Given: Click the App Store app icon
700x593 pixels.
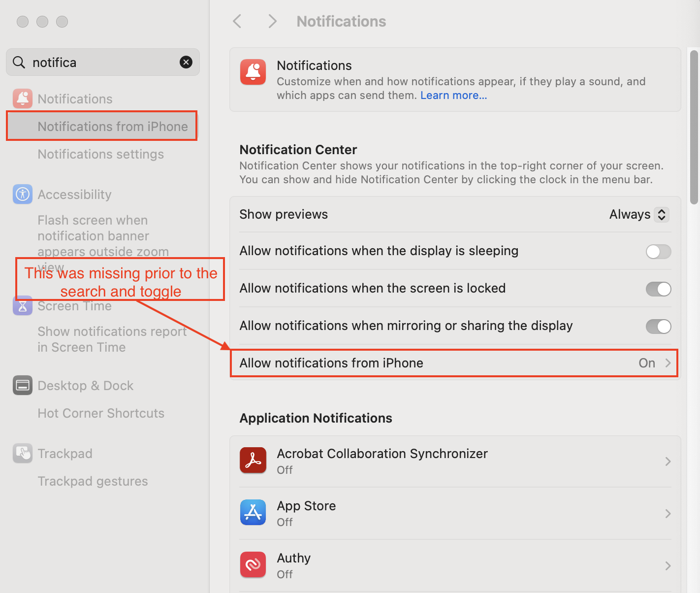Looking at the screenshot, I should click(253, 512).
